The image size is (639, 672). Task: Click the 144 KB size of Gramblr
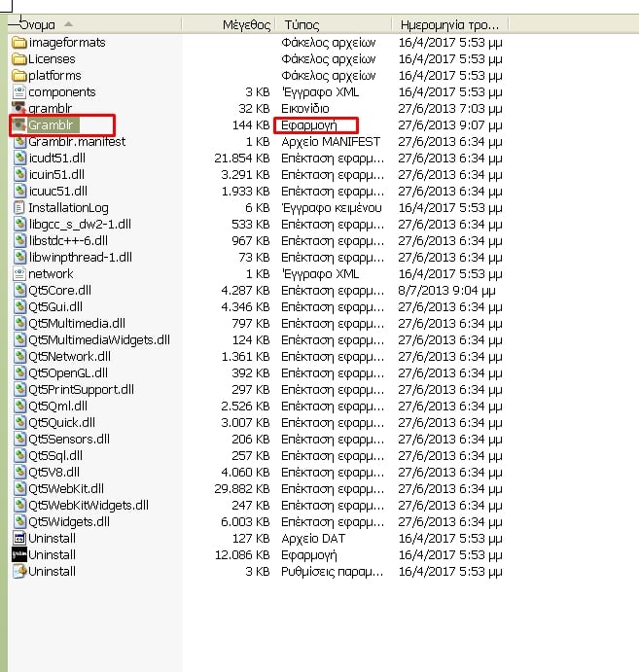[251, 125]
